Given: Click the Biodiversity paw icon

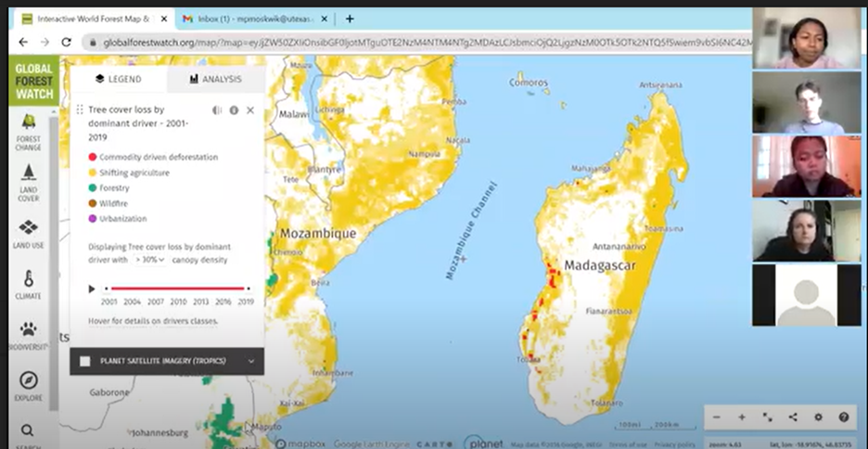Looking at the screenshot, I should click(x=28, y=334).
